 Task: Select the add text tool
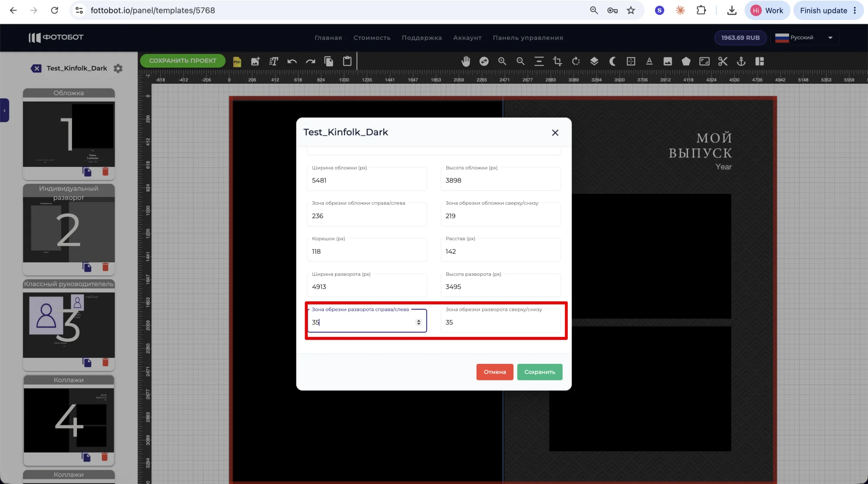click(x=273, y=62)
